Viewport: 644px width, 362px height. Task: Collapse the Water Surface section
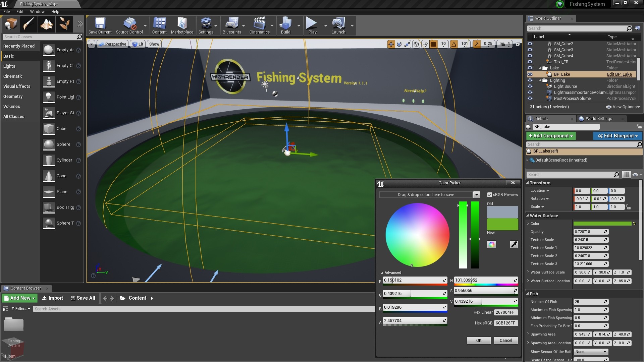click(x=528, y=216)
